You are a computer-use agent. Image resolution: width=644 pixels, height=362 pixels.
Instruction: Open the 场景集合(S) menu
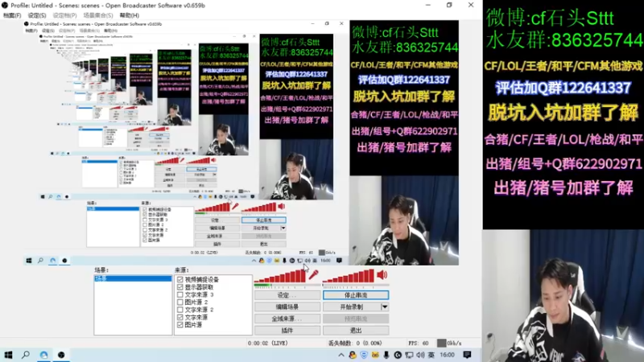tap(97, 15)
